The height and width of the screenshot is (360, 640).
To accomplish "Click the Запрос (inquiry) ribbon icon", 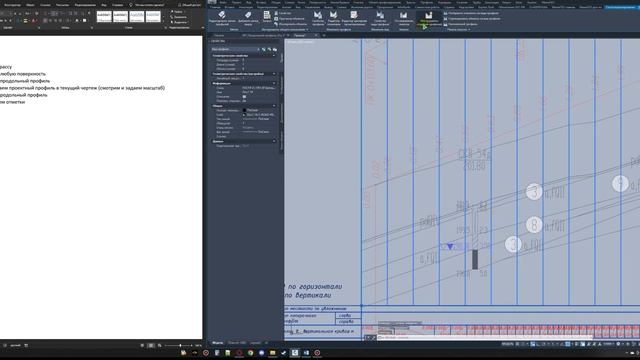I will tap(267, 17).
